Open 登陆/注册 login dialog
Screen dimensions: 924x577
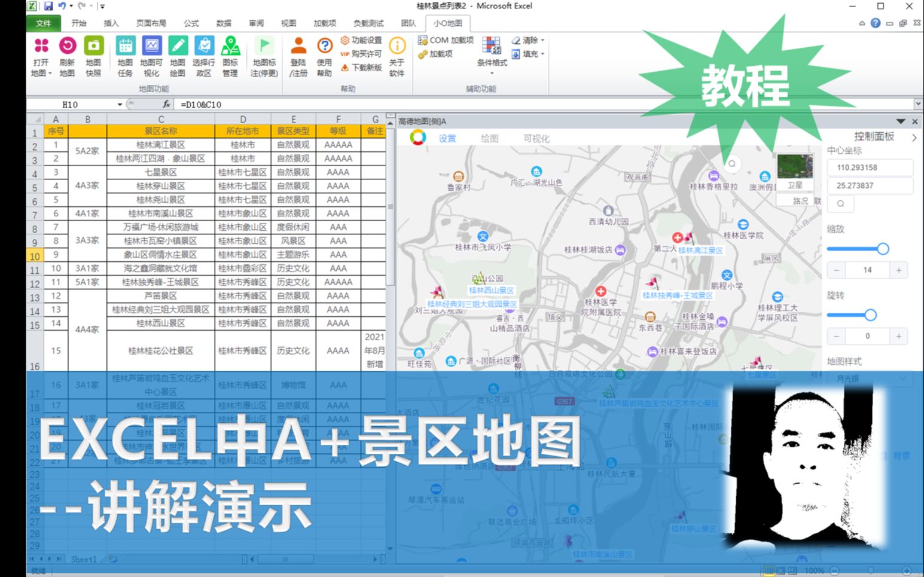point(298,56)
